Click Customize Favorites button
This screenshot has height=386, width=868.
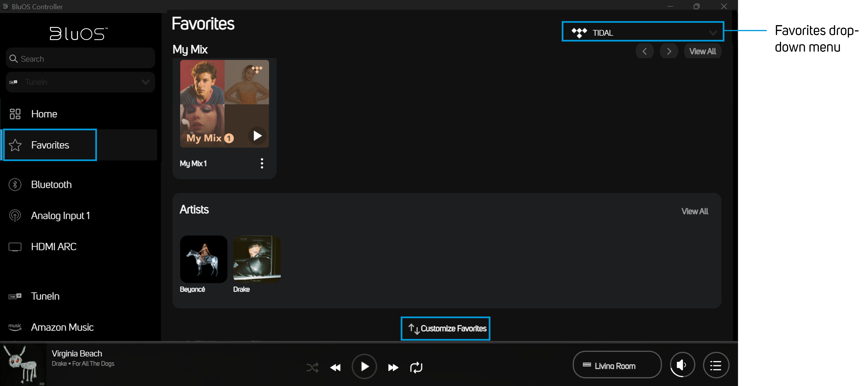445,328
